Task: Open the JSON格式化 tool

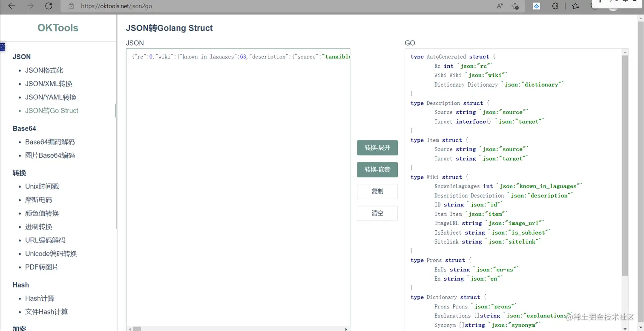Action: click(x=44, y=70)
